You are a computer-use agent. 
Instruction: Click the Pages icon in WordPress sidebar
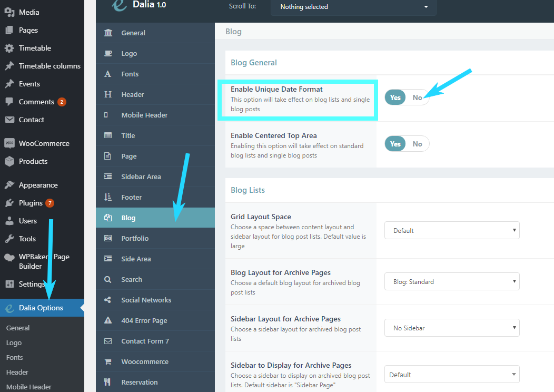coord(9,30)
